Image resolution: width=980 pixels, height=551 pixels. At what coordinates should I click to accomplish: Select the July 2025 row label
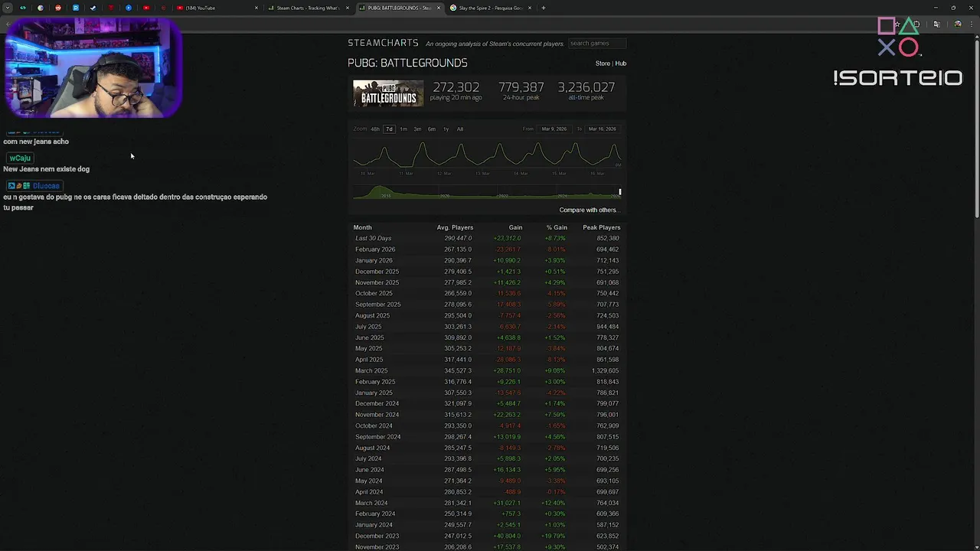[368, 327]
